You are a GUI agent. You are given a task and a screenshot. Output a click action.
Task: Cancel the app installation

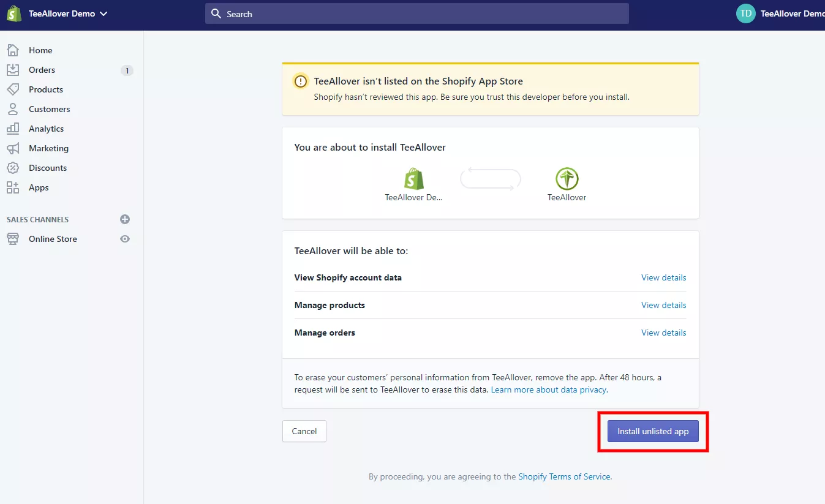(x=304, y=431)
